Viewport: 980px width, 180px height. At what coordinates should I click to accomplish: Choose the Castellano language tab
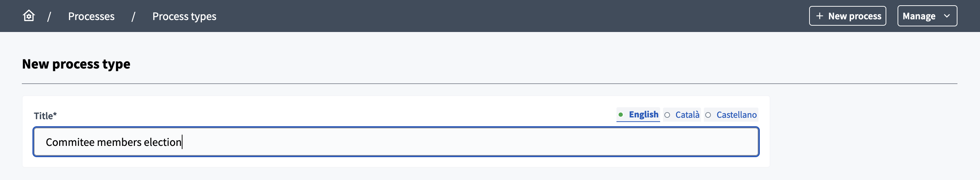click(736, 115)
